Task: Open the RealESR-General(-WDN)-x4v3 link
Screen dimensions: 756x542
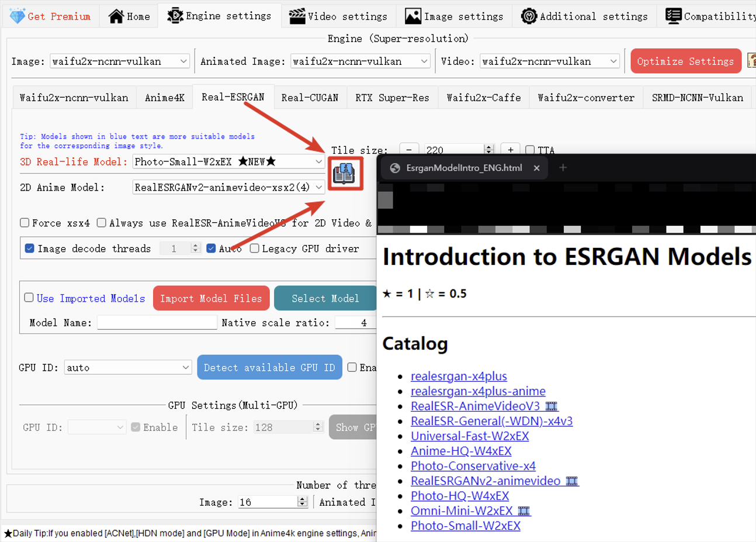Action: [x=491, y=421]
